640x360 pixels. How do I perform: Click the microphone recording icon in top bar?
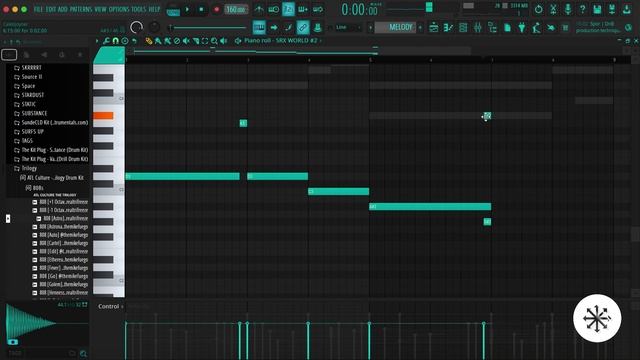pyautogui.click(x=568, y=9)
